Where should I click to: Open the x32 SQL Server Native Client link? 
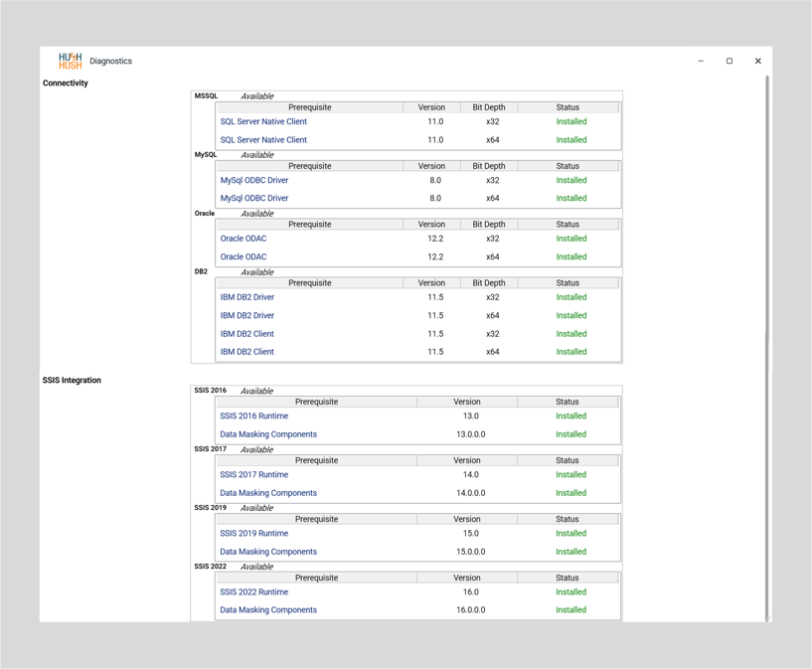(263, 121)
